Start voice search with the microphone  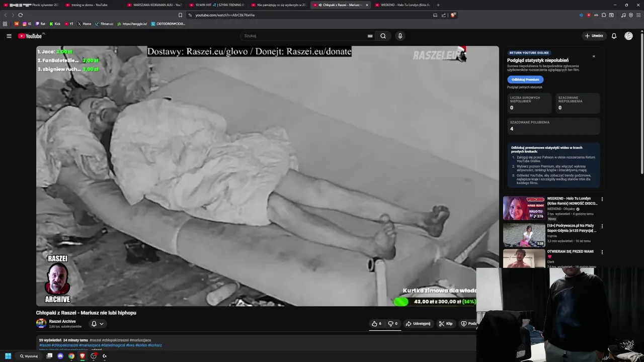coord(400,36)
